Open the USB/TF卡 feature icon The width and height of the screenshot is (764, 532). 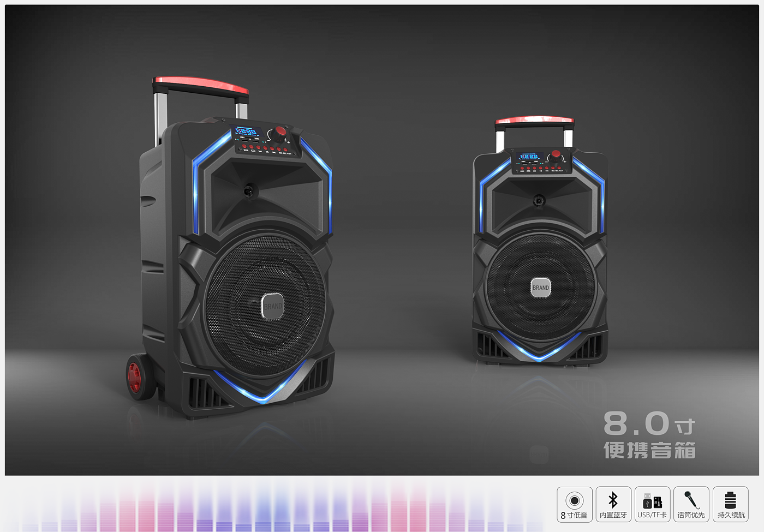click(x=652, y=504)
